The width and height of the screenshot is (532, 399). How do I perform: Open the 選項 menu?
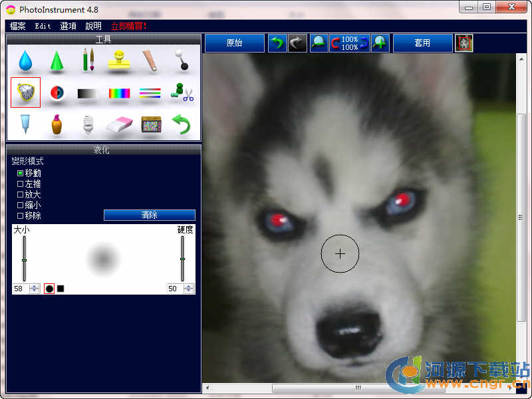click(68, 26)
